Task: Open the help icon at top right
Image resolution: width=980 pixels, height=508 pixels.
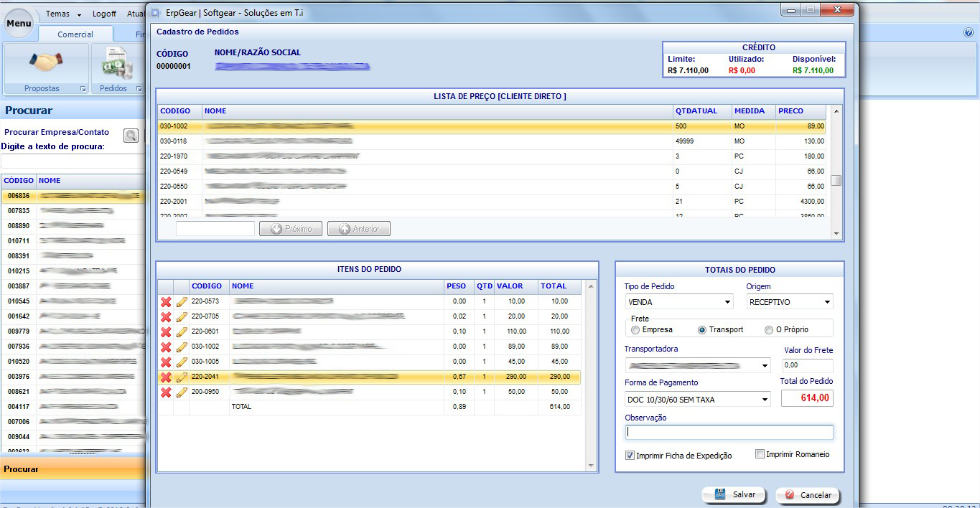Action: pos(969,33)
